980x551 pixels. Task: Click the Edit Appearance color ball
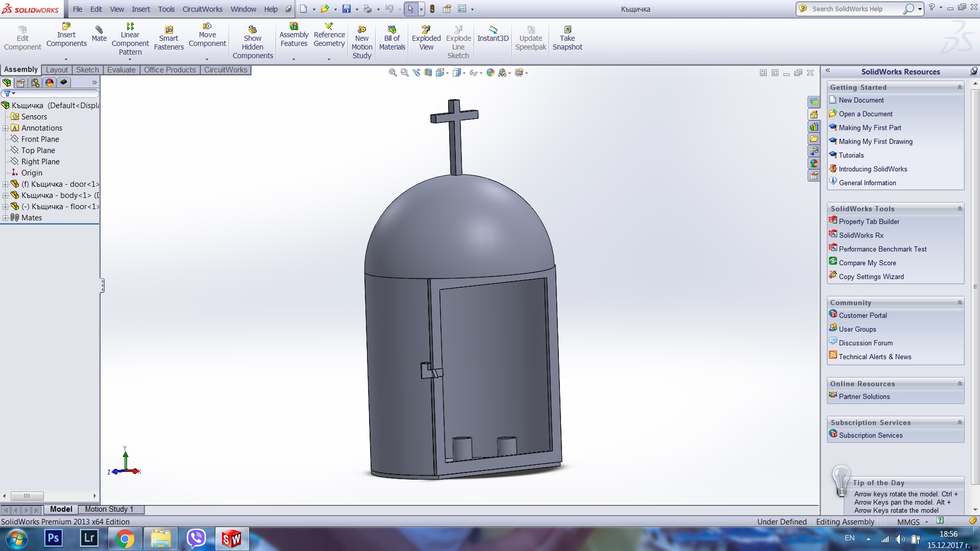(x=490, y=73)
